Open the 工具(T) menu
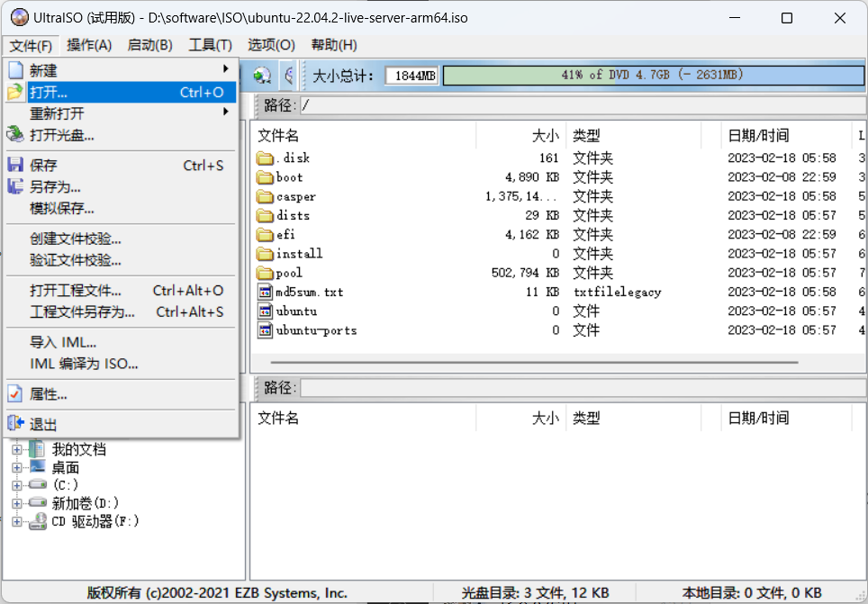The image size is (868, 604). pyautogui.click(x=210, y=45)
